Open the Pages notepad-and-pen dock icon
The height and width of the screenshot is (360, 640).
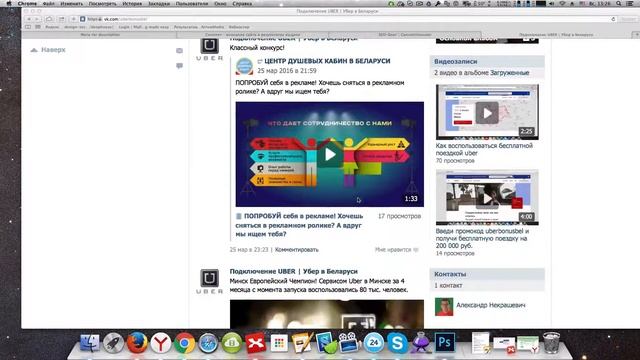pyautogui.click(x=302, y=343)
